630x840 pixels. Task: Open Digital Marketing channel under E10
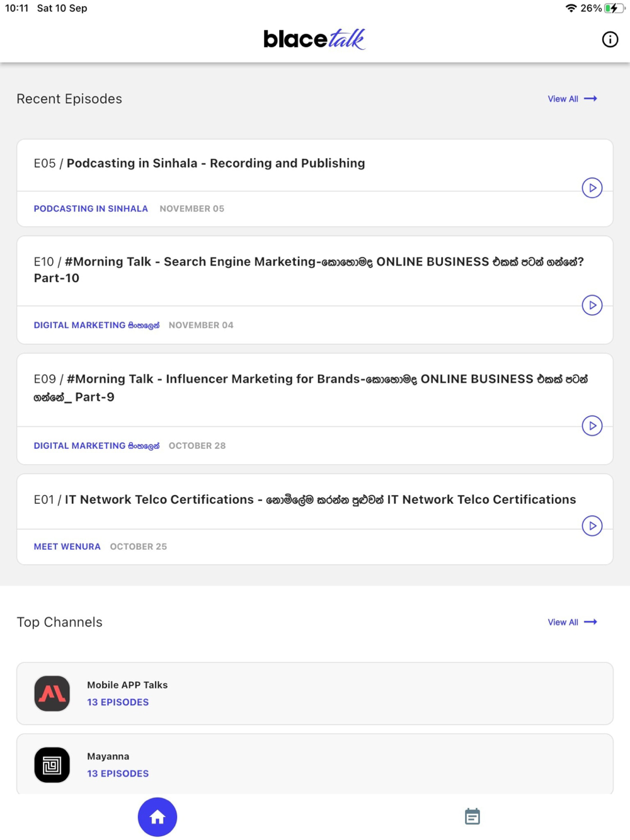click(x=96, y=325)
